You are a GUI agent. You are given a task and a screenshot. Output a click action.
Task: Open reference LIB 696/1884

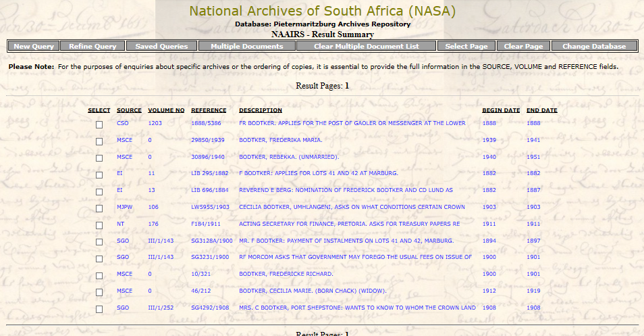coord(209,190)
